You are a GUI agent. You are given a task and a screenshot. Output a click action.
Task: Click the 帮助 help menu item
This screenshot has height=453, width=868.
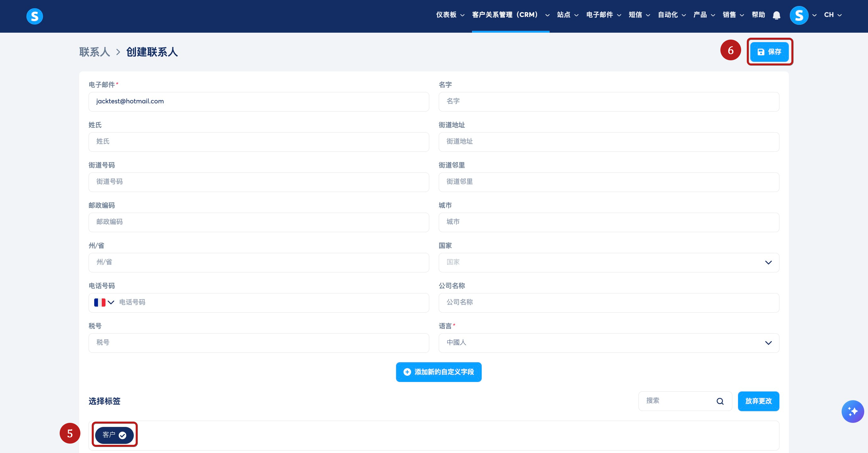pyautogui.click(x=758, y=15)
